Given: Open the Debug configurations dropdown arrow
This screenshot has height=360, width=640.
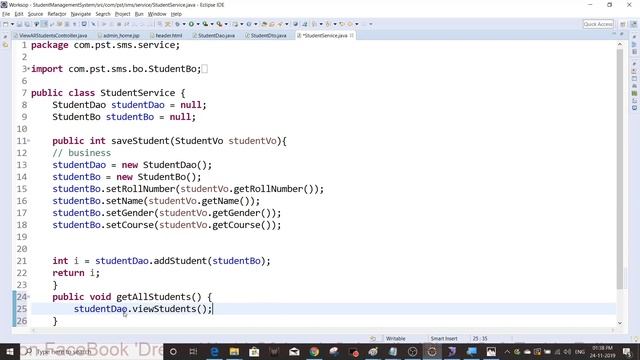Looking at the screenshot, I should tap(184, 24).
